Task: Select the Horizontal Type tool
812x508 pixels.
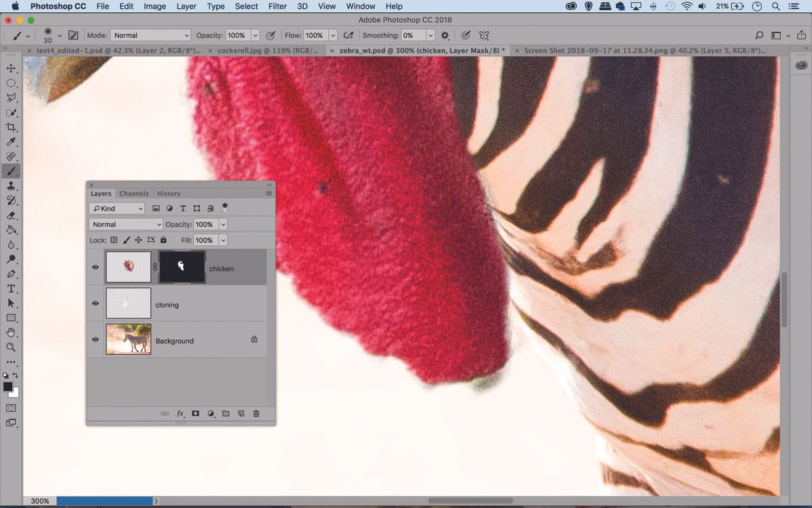Action: [11, 289]
